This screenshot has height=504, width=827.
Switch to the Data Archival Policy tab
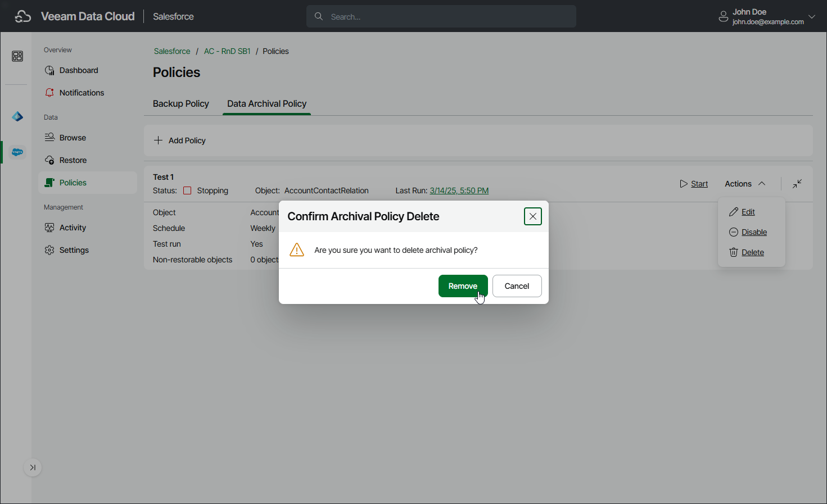click(x=267, y=104)
